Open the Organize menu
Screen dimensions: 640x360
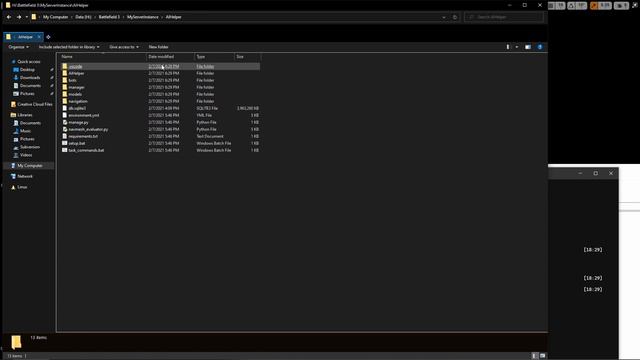point(18,47)
